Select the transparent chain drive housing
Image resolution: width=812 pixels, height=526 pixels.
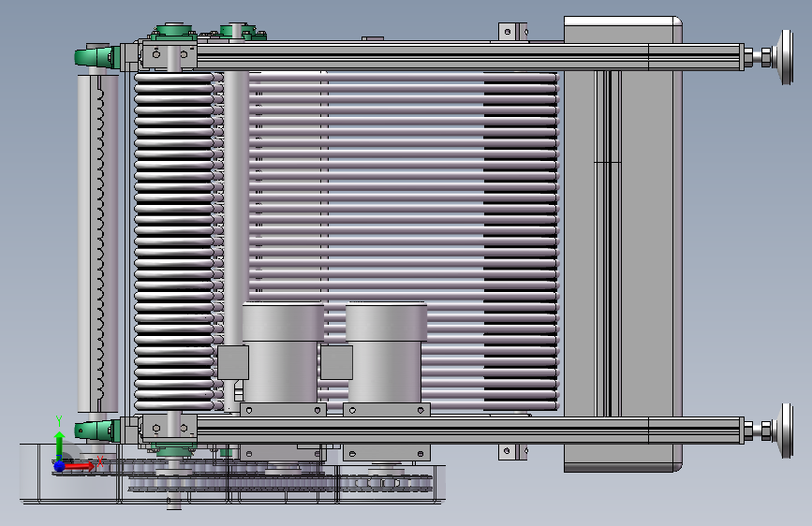(x=232, y=474)
